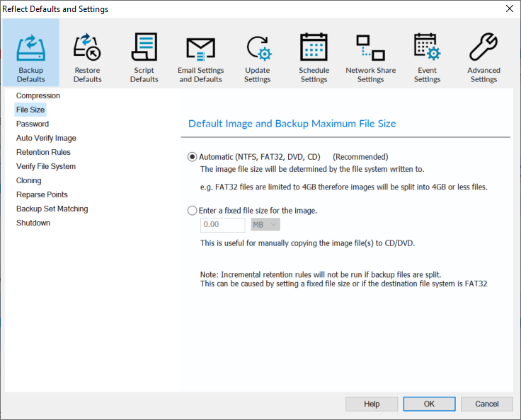Select the Network Share Settings icon
521x420 pixels.
click(x=370, y=48)
